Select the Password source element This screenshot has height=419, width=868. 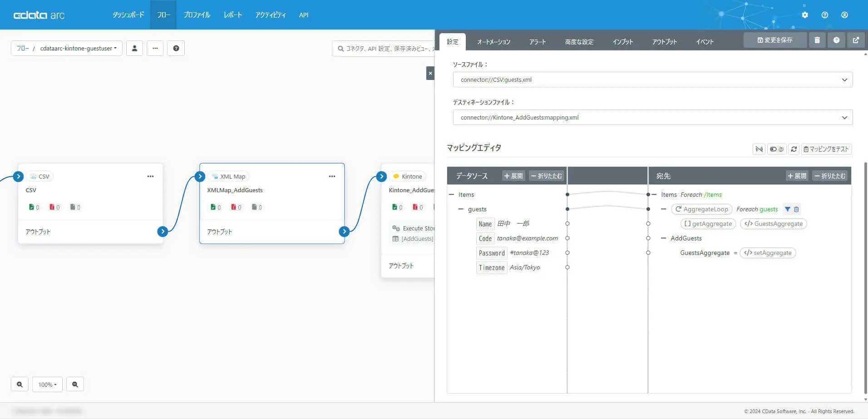(x=492, y=253)
